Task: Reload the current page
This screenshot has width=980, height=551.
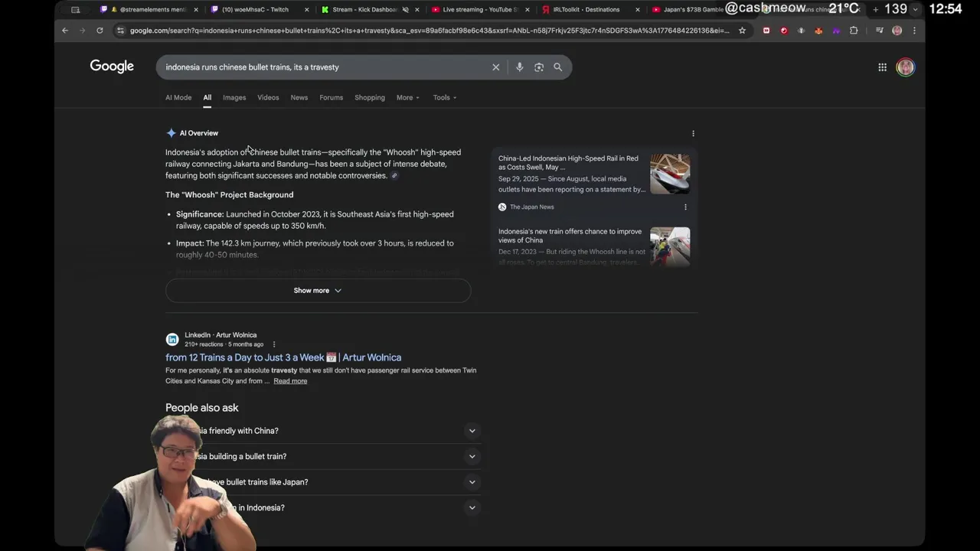Action: 100,31
